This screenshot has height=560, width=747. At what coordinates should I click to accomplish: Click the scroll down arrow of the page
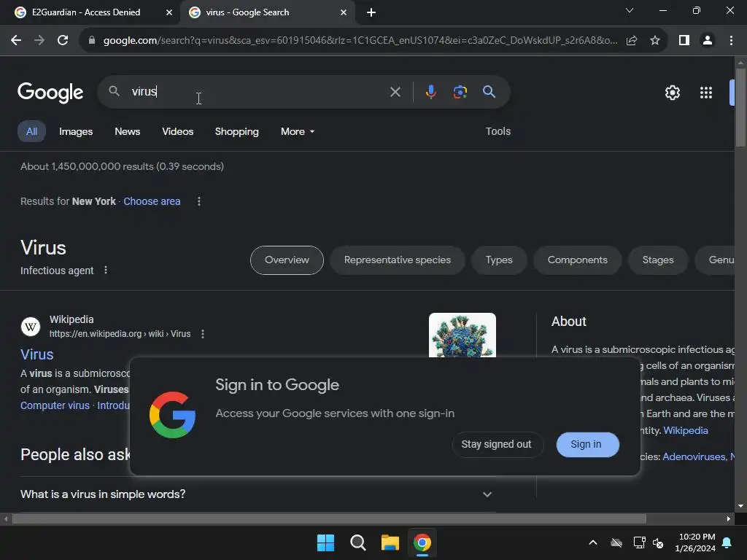(740, 506)
